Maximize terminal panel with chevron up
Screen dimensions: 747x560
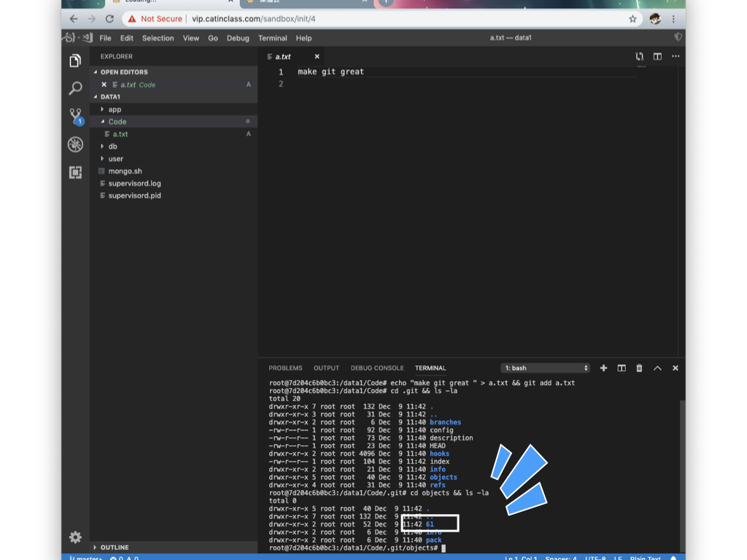[x=657, y=368]
